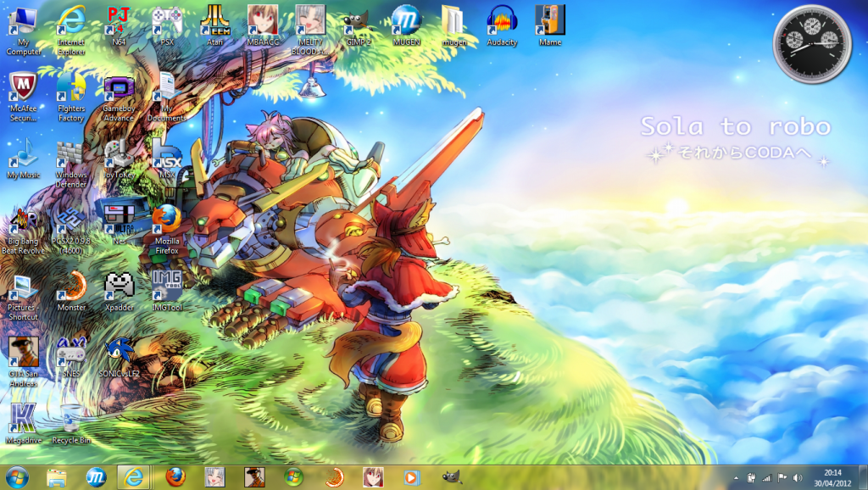Select the N64 emulator shortcut

pyautogui.click(x=119, y=25)
